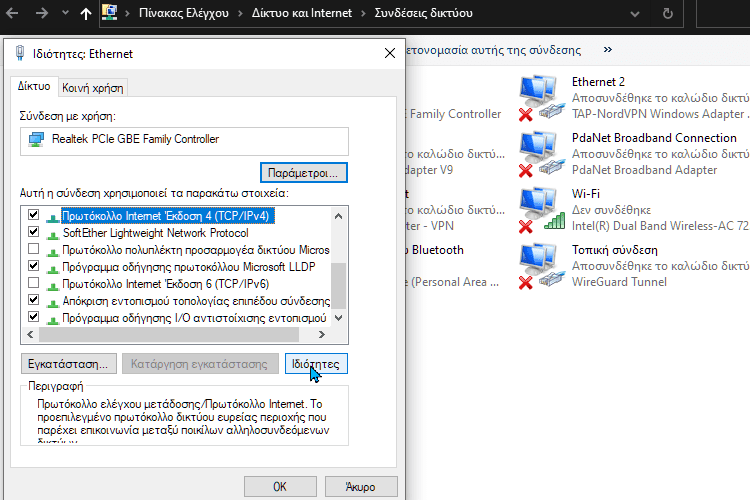The width and height of the screenshot is (750, 500).
Task: Click the Control Panel icon in address bar
Action: pyautogui.click(x=110, y=12)
